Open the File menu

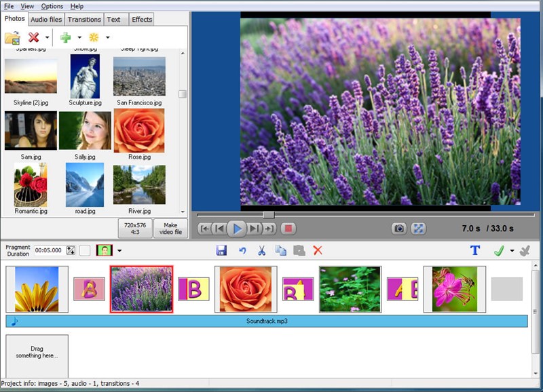tap(9, 6)
